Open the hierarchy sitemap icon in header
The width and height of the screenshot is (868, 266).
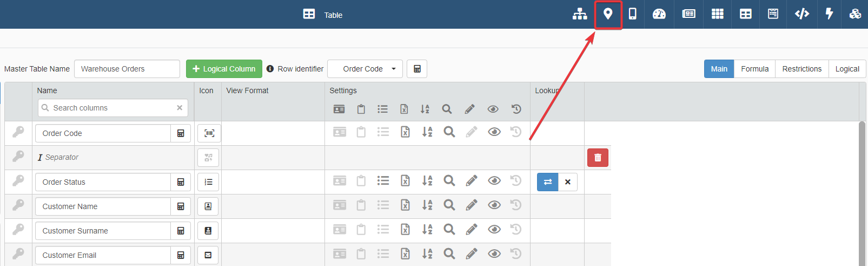(x=580, y=14)
